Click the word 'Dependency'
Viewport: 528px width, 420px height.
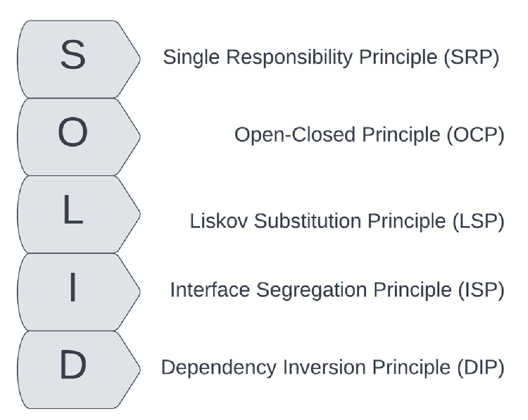[218, 368]
